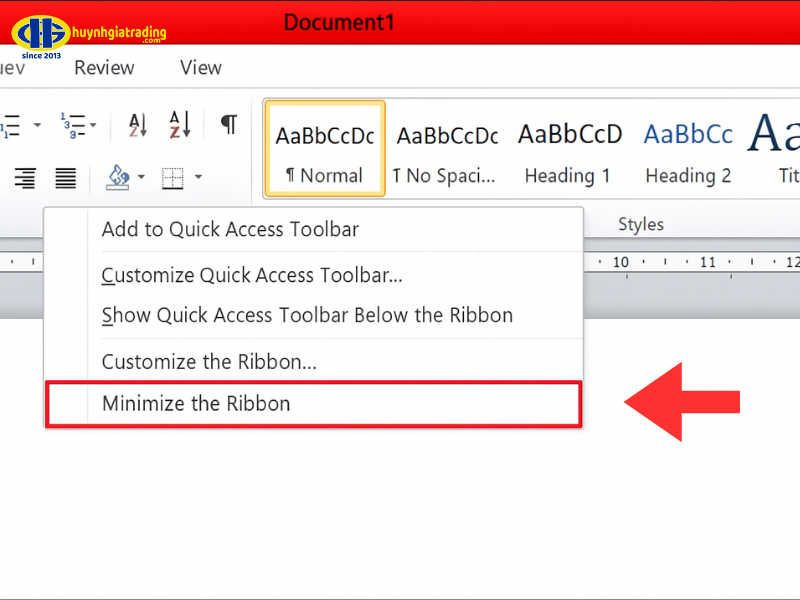Toggle Align Right paragraph alignment
The width and height of the screenshot is (800, 600).
point(25,179)
